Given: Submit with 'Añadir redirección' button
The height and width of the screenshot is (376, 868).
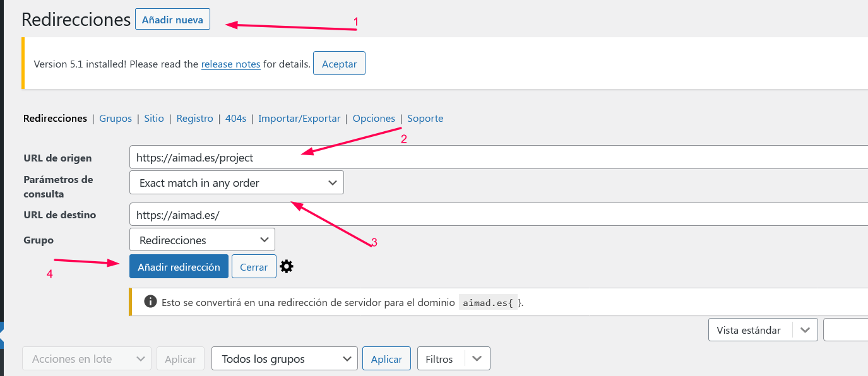Looking at the screenshot, I should (179, 266).
